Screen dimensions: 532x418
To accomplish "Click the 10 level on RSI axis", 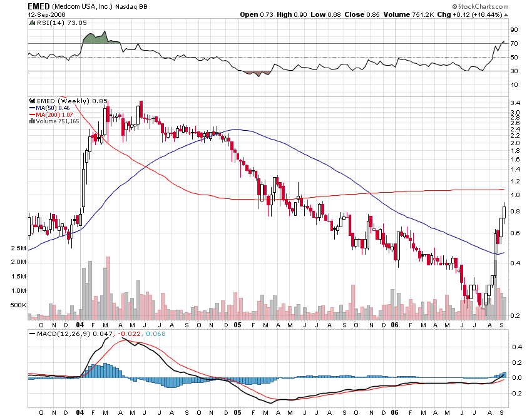I will [x=514, y=85].
